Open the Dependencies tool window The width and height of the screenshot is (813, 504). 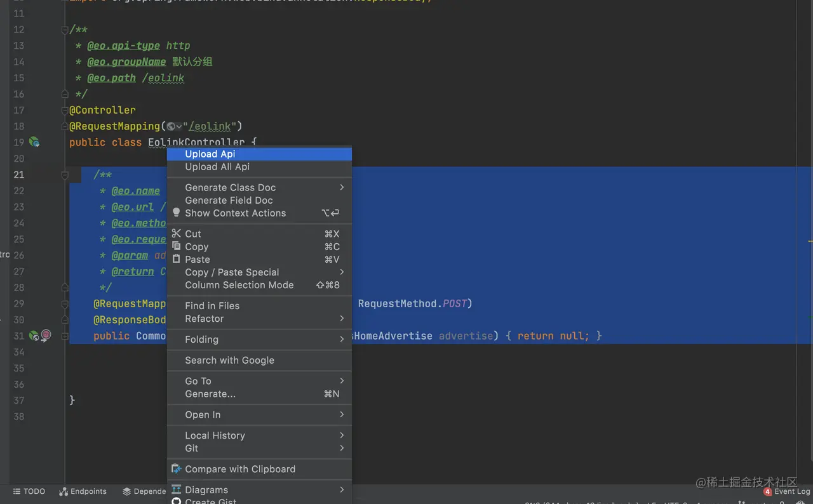coord(144,491)
